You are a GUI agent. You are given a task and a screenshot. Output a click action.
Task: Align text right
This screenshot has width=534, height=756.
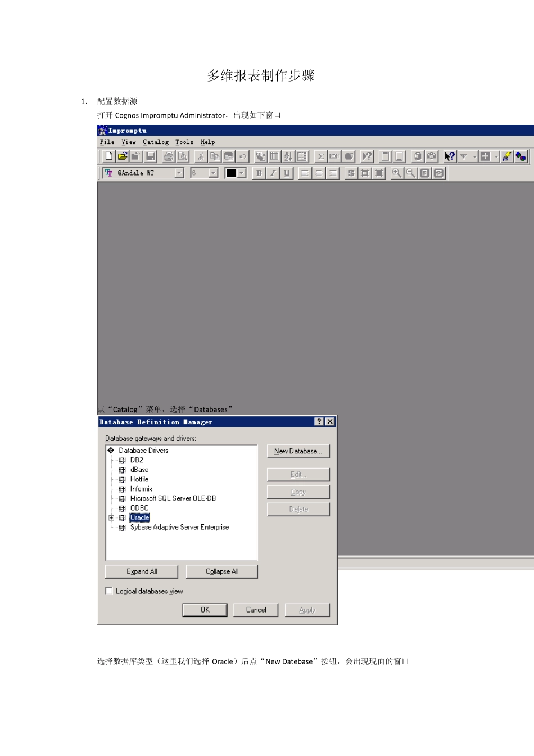[333, 173]
